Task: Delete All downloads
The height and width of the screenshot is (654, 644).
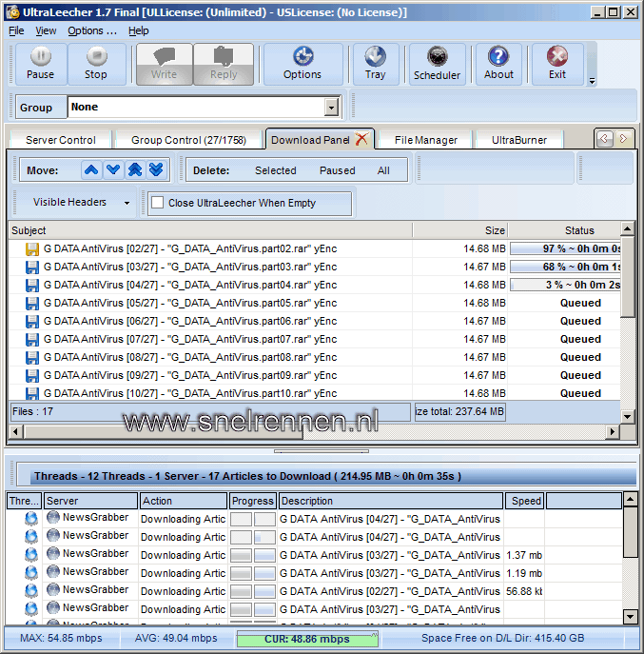Action: point(383,170)
